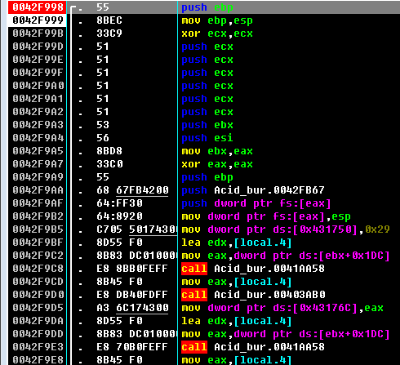Click hex bytes 'E8 70B0FEFF'
The width and height of the screenshot is (400, 365).
click(132, 347)
